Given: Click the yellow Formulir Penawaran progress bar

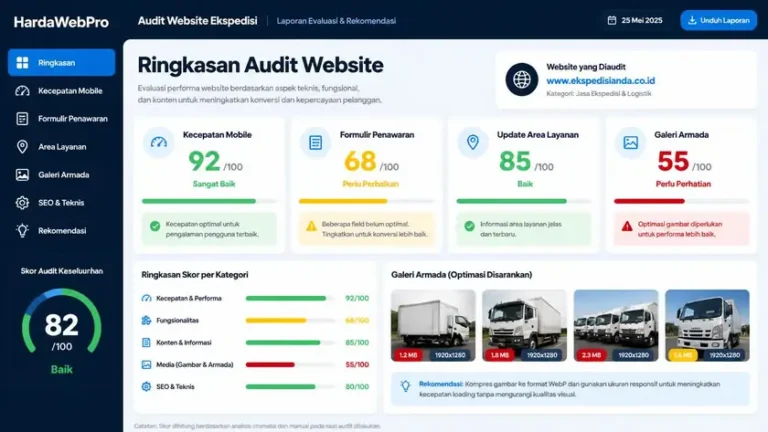Looking at the screenshot, I should click(x=366, y=201).
